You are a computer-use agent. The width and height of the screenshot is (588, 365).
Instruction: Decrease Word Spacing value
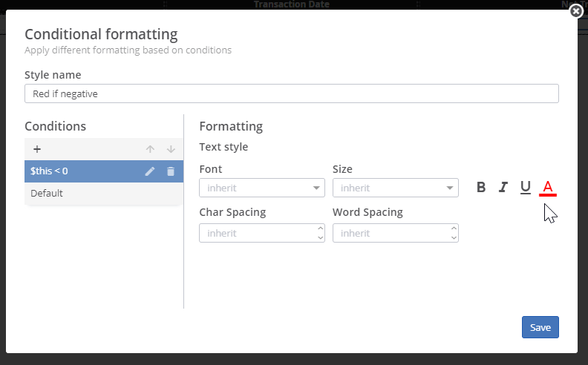coord(454,237)
